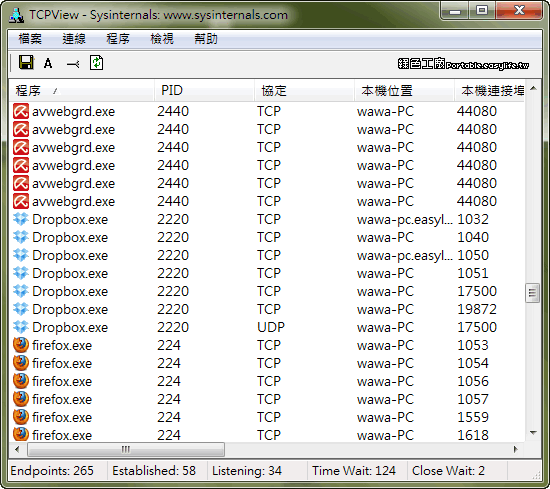The height and width of the screenshot is (489, 550).
Task: Select the Dropbox.exe row with port 19872
Action: coord(268,309)
